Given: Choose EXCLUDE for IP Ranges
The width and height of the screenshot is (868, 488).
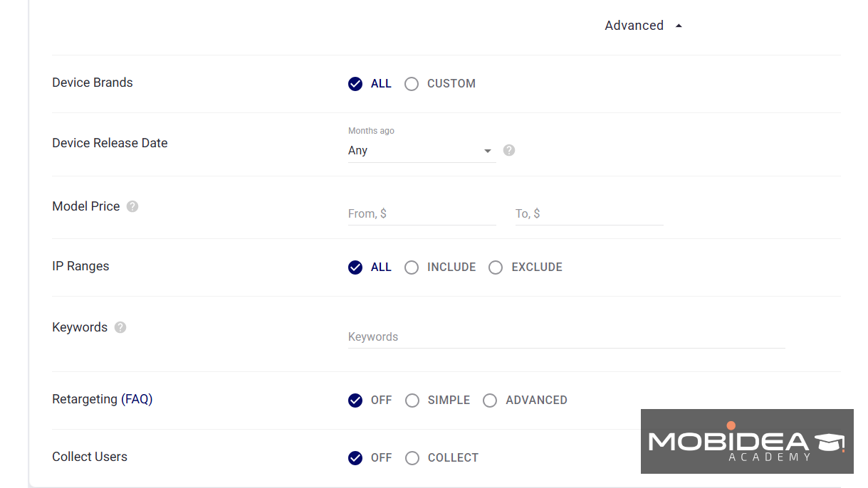Looking at the screenshot, I should [496, 267].
